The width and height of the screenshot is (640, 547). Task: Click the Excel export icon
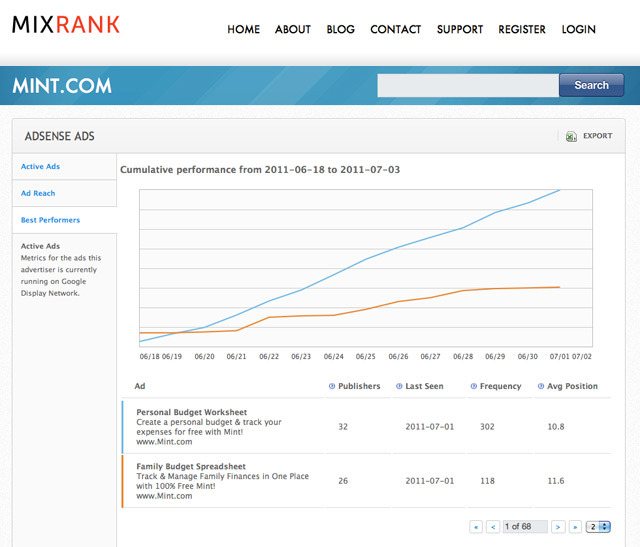coord(571,136)
